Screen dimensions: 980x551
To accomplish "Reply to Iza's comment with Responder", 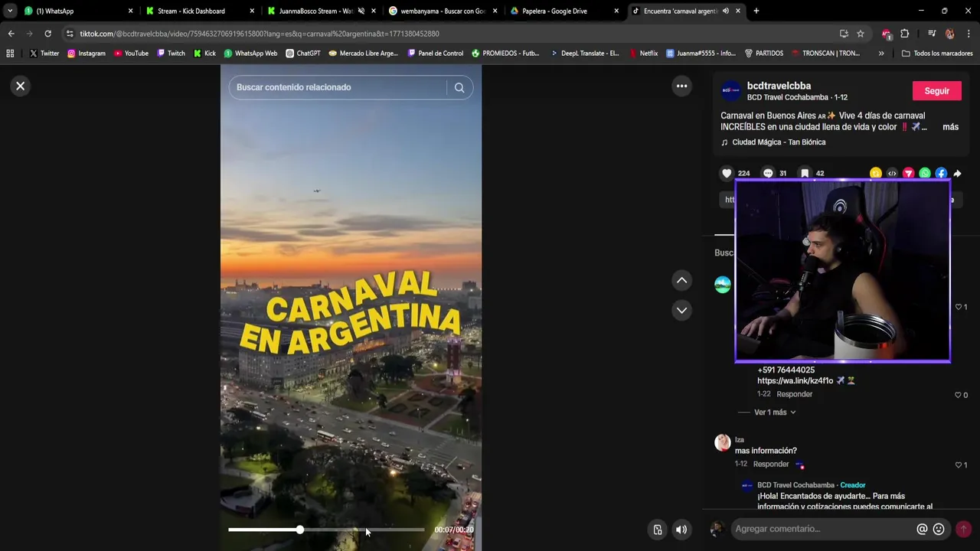I will click(771, 464).
